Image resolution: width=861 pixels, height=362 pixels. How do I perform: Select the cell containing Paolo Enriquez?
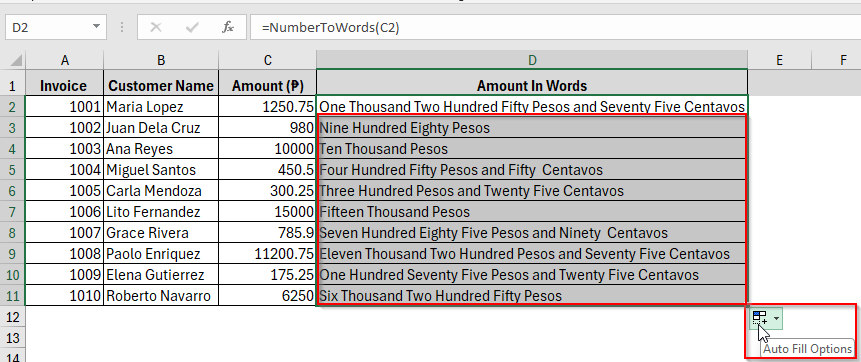[161, 254]
